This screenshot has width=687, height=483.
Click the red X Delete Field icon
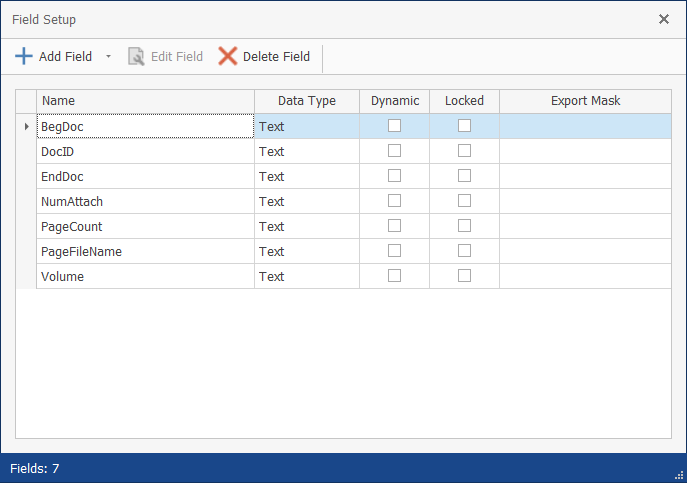click(228, 57)
